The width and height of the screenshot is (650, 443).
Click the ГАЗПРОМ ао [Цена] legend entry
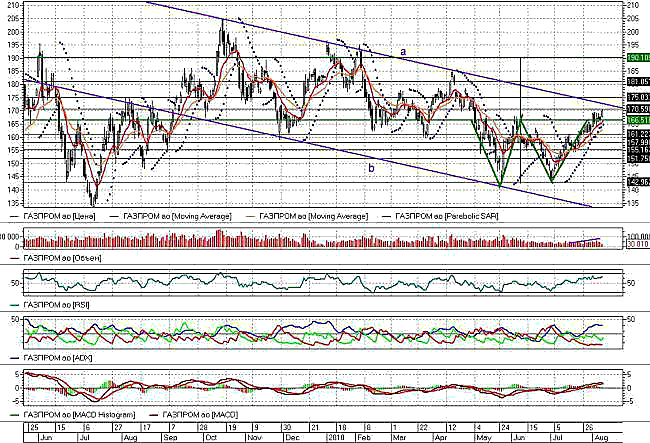click(53, 216)
